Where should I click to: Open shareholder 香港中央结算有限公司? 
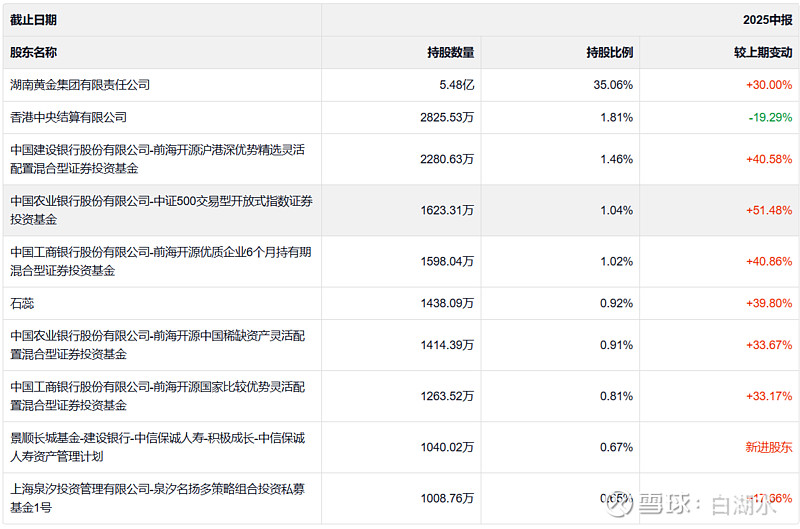[69, 117]
